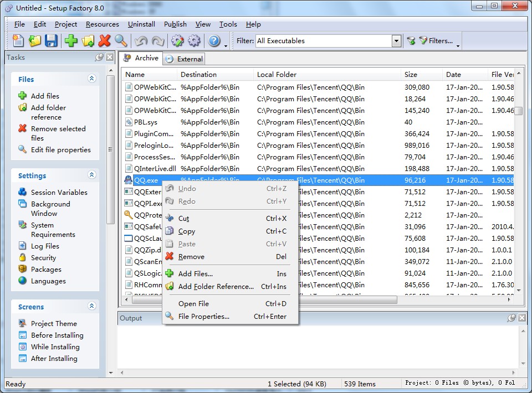Pin the Tasks panel with the pushpin icon
The height and width of the screenshot is (393, 532).
(99, 57)
